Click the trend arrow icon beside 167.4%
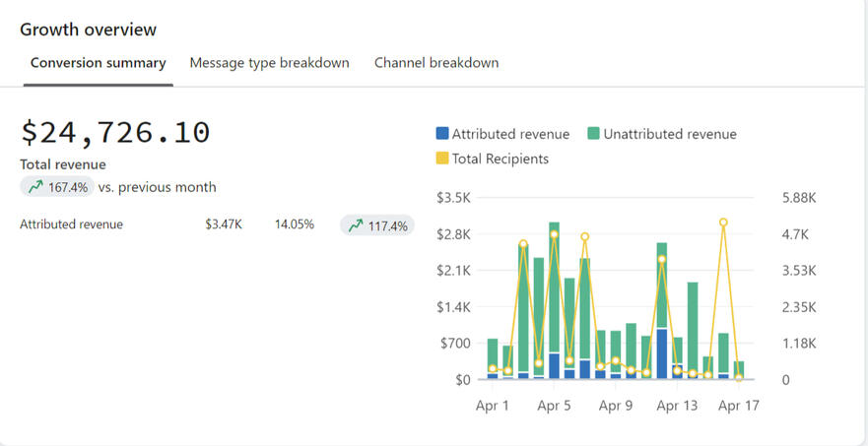The height and width of the screenshot is (446, 868). click(35, 187)
